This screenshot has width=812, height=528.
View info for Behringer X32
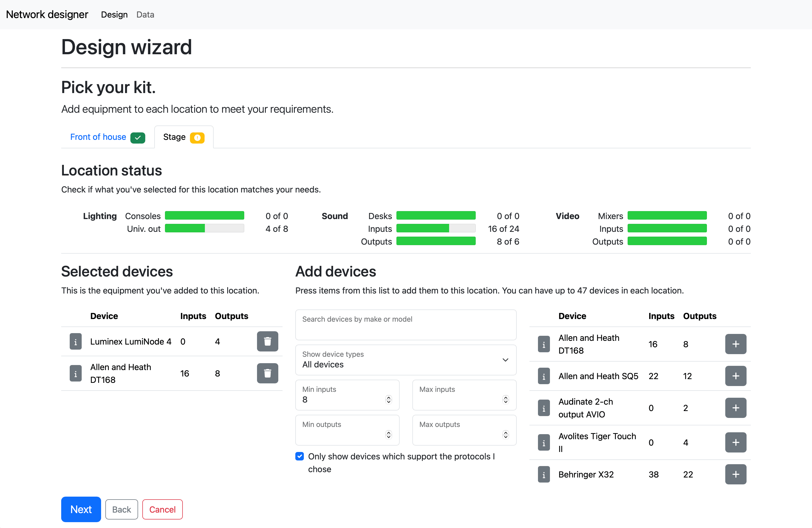[x=544, y=474]
